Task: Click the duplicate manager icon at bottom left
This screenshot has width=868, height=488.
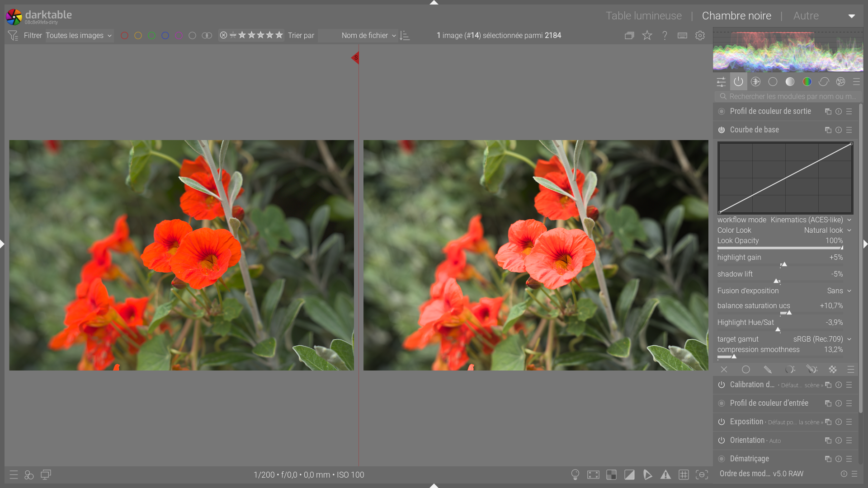Action: [x=46, y=474]
